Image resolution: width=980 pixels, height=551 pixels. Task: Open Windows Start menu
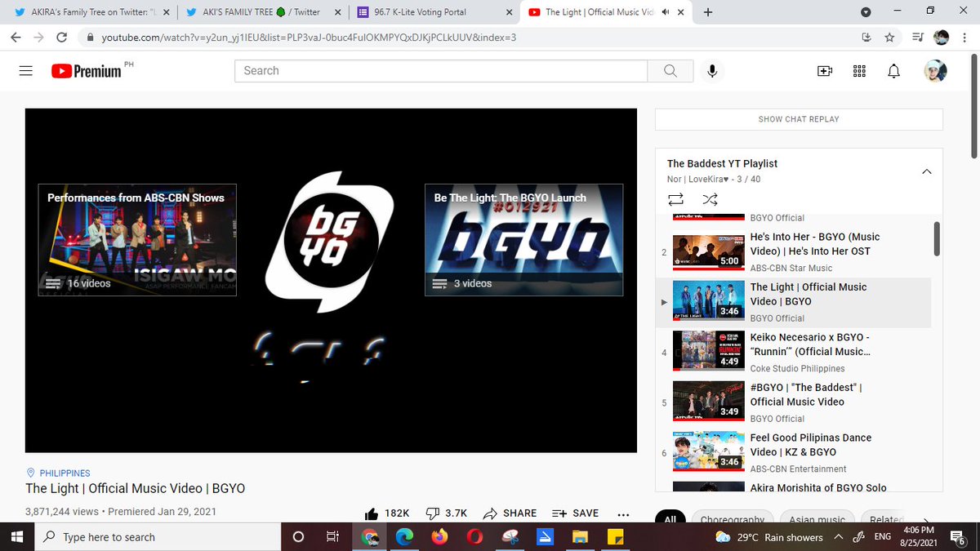[16, 537]
